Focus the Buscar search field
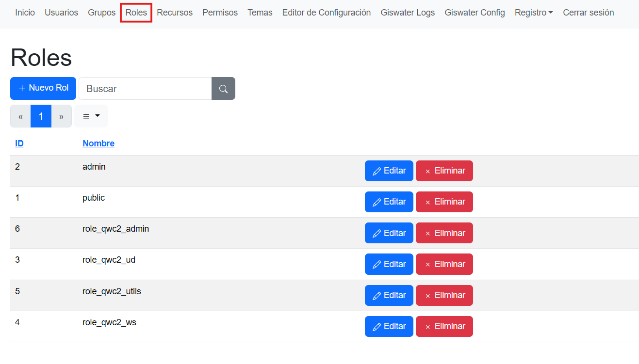 145,89
